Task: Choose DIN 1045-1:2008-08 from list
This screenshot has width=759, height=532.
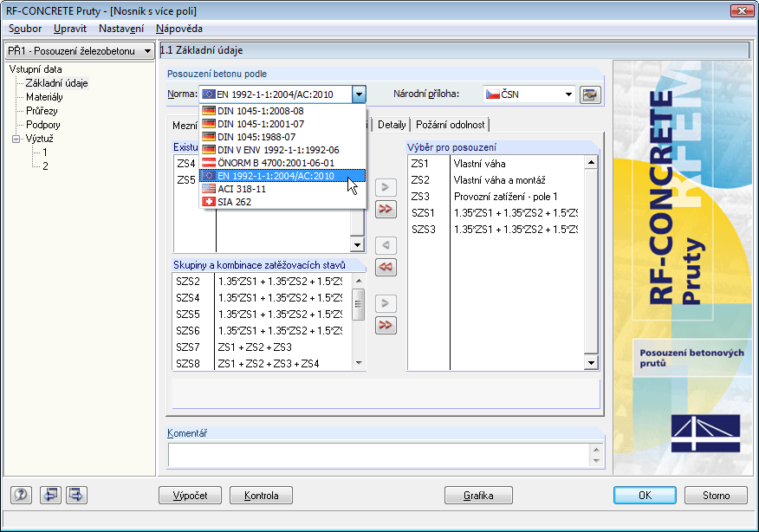Action: tap(282, 111)
